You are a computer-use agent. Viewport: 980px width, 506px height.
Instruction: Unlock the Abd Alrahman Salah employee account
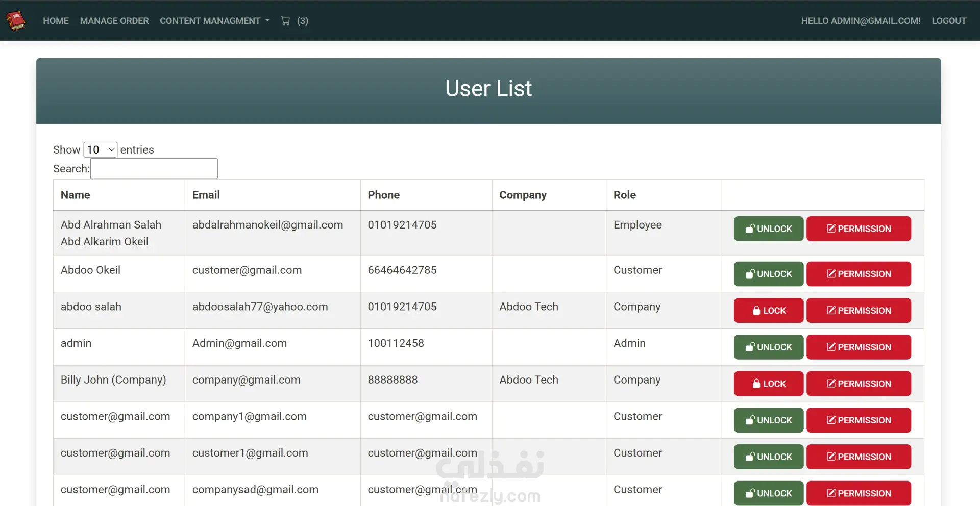[768, 229]
